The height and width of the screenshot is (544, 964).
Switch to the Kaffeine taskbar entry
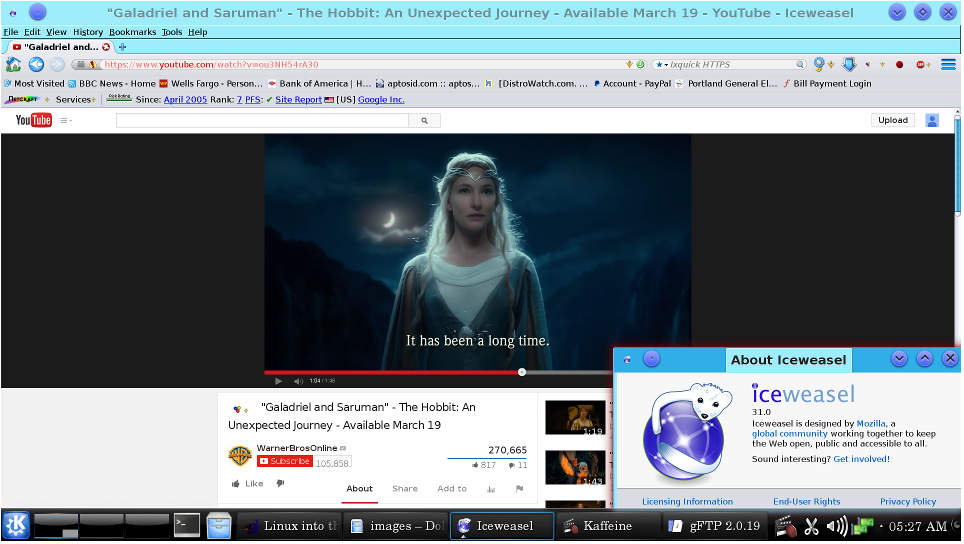pyautogui.click(x=607, y=526)
